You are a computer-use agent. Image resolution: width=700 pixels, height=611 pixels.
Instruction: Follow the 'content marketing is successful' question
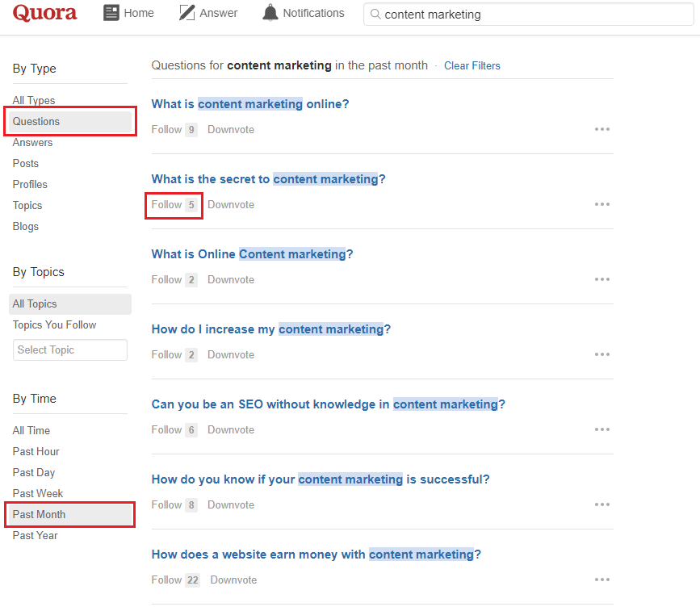click(174, 504)
